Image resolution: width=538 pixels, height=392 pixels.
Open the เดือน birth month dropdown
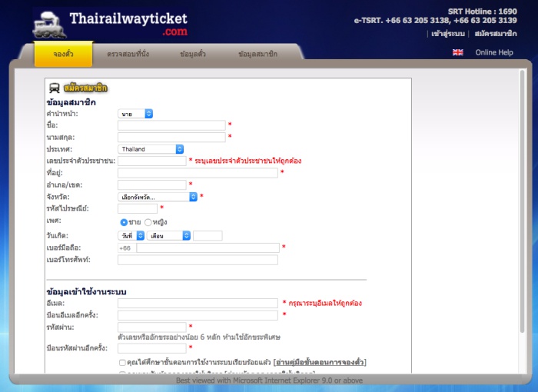click(x=168, y=235)
